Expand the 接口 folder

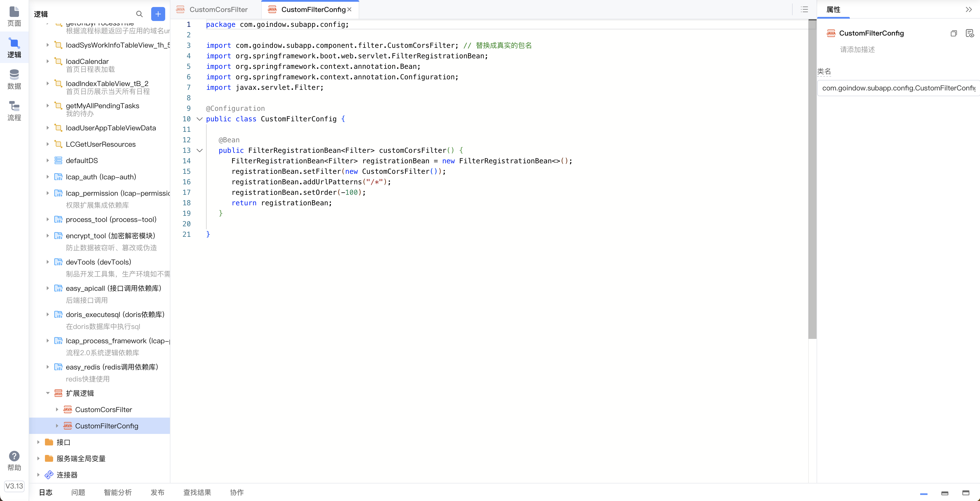pos(39,442)
